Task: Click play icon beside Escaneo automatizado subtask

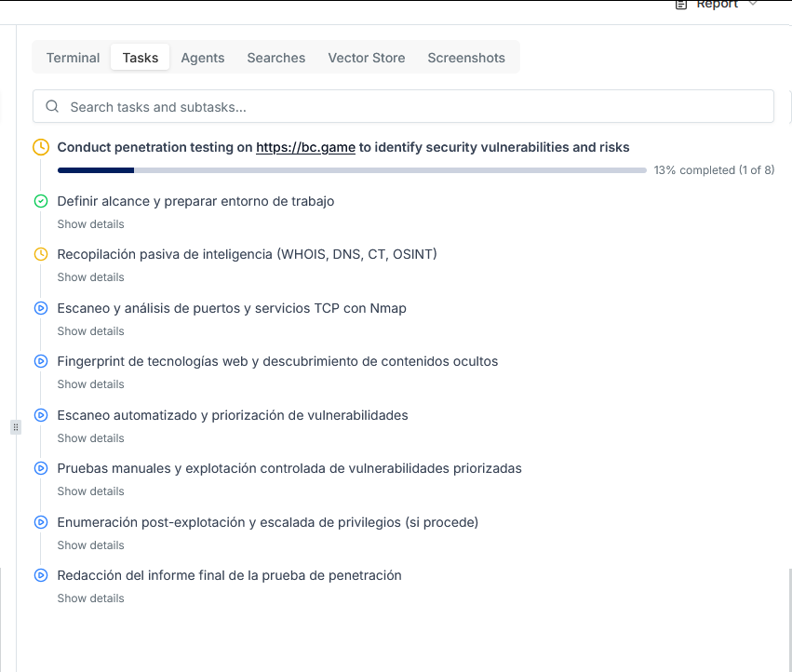Action: (41, 415)
